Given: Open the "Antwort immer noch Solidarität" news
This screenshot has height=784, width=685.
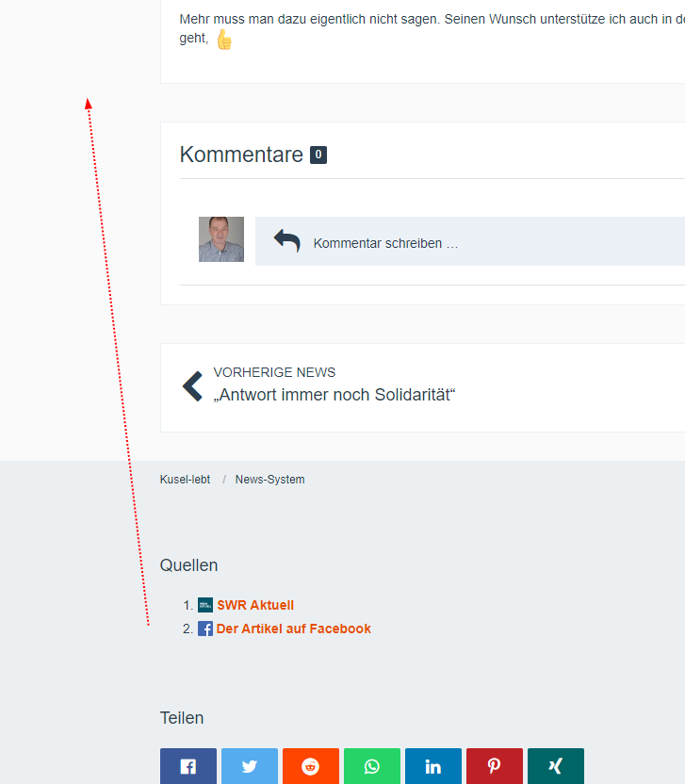Looking at the screenshot, I should coord(334,395).
